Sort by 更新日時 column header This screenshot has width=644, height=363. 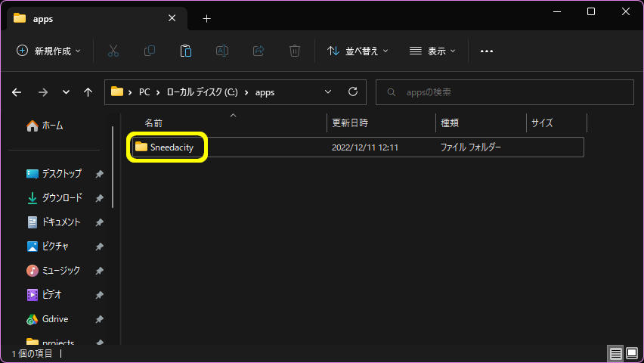click(x=350, y=123)
